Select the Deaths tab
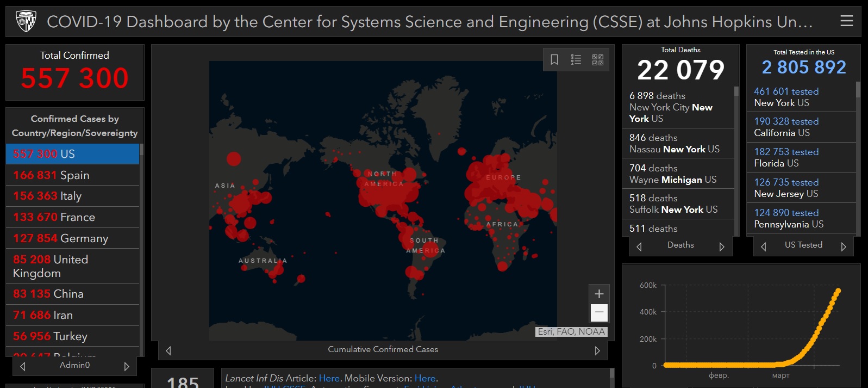The image size is (868, 388). [680, 245]
